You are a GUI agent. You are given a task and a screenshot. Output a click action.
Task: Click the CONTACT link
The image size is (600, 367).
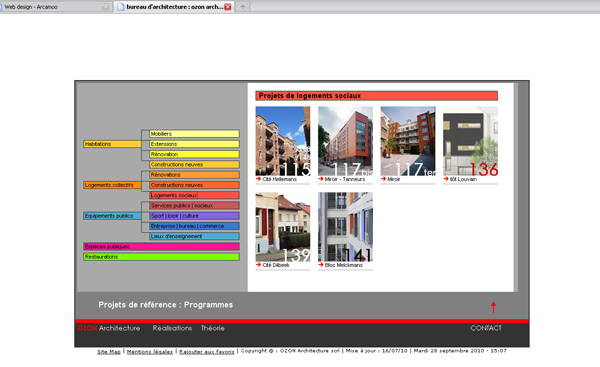pyautogui.click(x=486, y=328)
